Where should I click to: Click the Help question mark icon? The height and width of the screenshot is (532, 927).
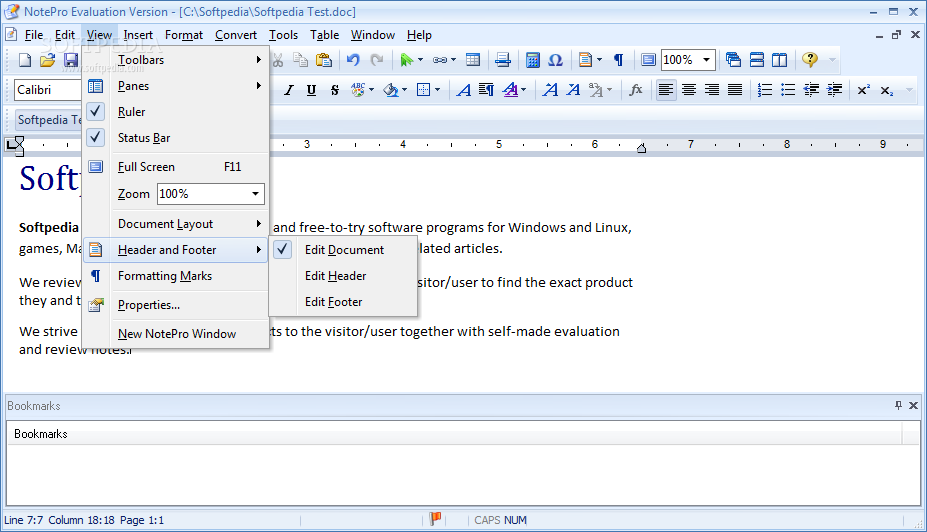coord(810,60)
